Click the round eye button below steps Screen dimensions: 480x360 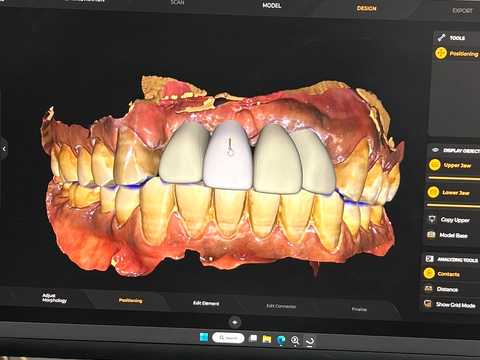[x=235, y=322]
